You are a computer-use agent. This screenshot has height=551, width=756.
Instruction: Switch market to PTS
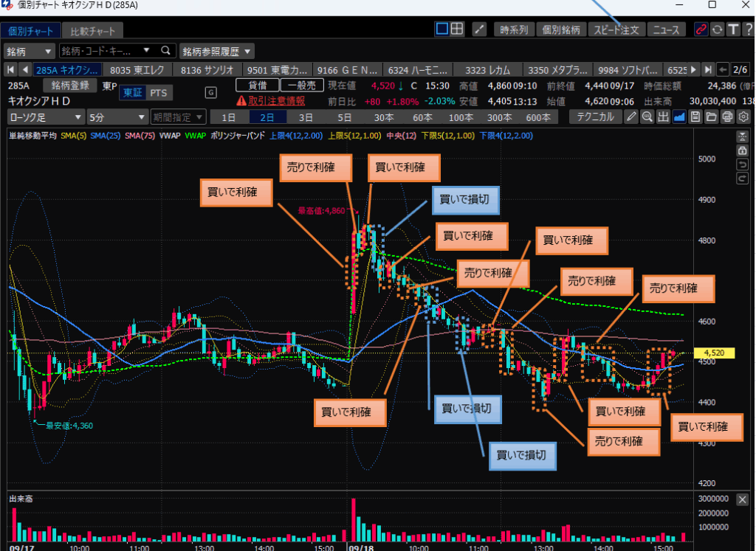click(158, 92)
